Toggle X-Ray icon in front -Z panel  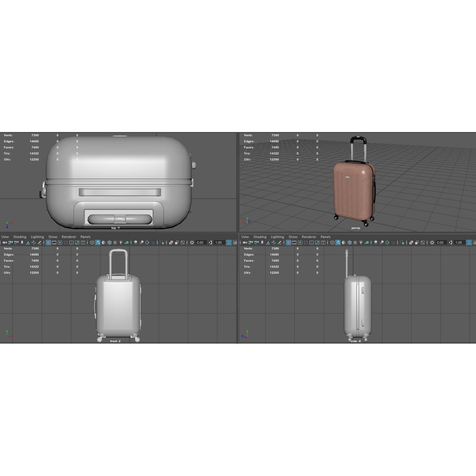171,243
